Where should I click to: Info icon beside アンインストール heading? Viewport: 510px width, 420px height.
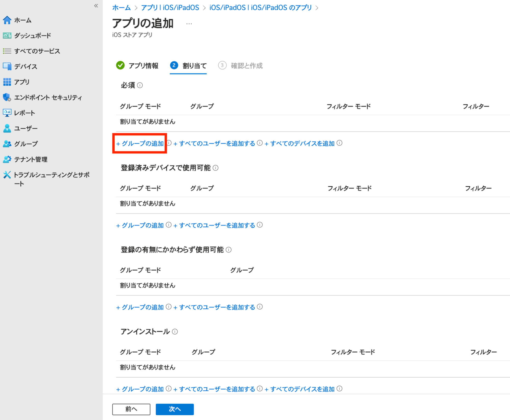click(175, 332)
